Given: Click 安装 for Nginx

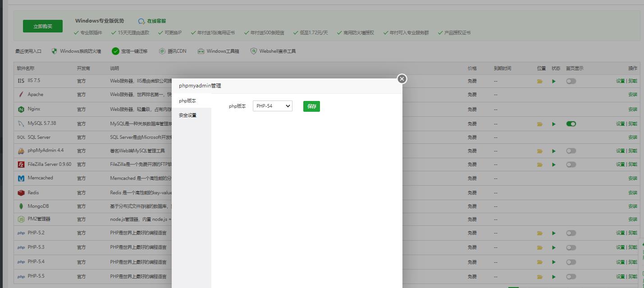Looking at the screenshot, I should coord(633,110).
